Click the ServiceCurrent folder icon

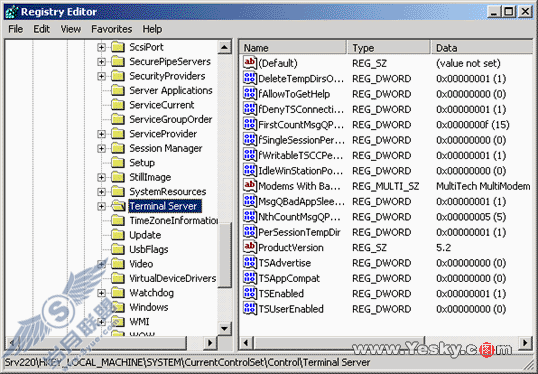click(118, 104)
